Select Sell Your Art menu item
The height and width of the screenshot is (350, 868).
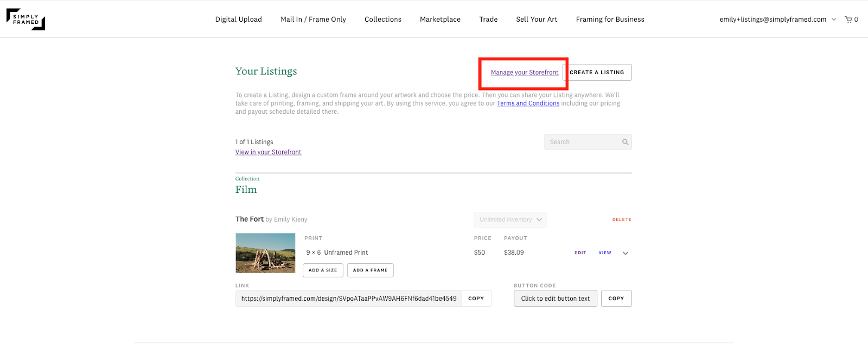[537, 20]
